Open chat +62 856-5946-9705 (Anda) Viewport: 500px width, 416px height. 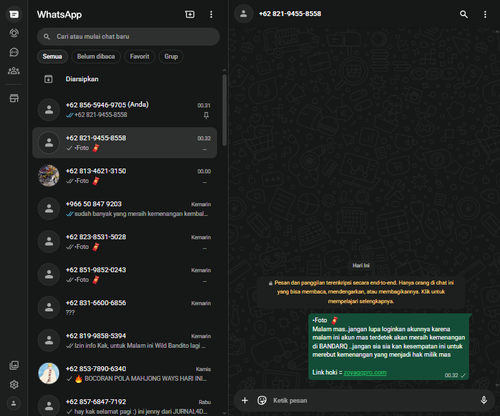[125, 110]
